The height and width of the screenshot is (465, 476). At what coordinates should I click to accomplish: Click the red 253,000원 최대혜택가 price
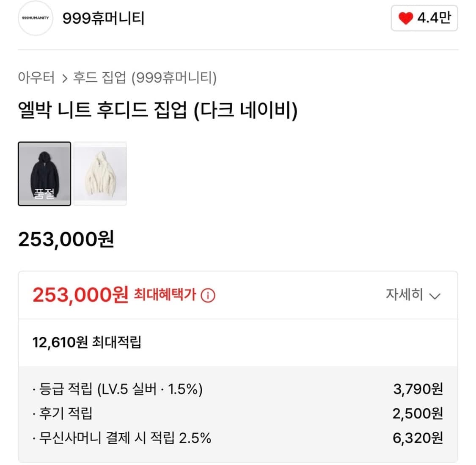pyautogui.click(x=80, y=294)
